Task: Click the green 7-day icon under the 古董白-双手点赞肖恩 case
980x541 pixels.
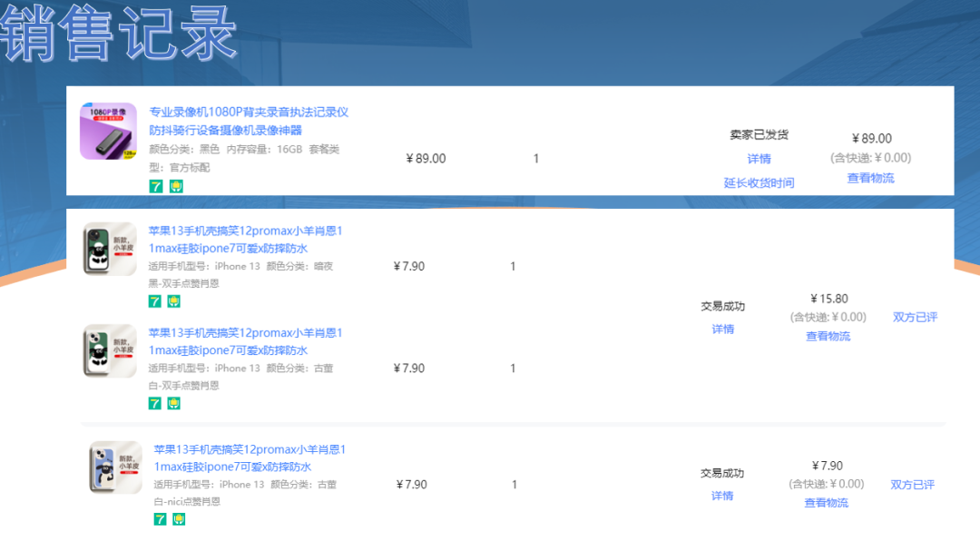Action: click(154, 403)
